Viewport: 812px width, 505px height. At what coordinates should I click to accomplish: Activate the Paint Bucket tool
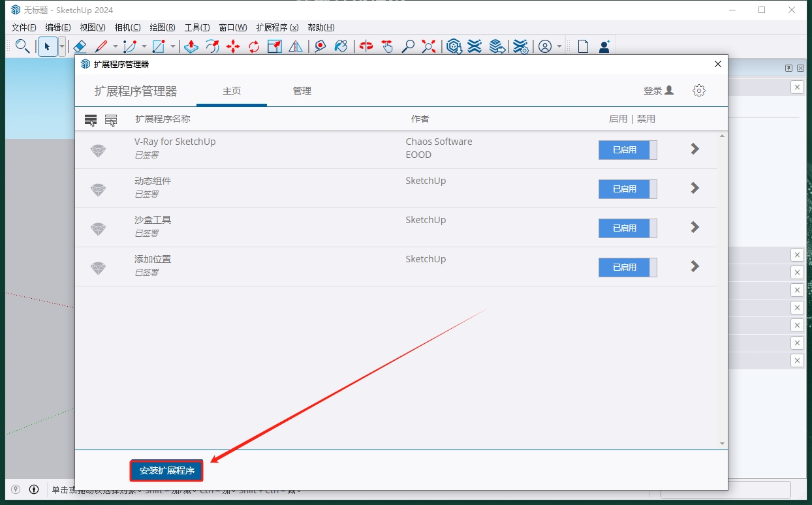pos(341,46)
